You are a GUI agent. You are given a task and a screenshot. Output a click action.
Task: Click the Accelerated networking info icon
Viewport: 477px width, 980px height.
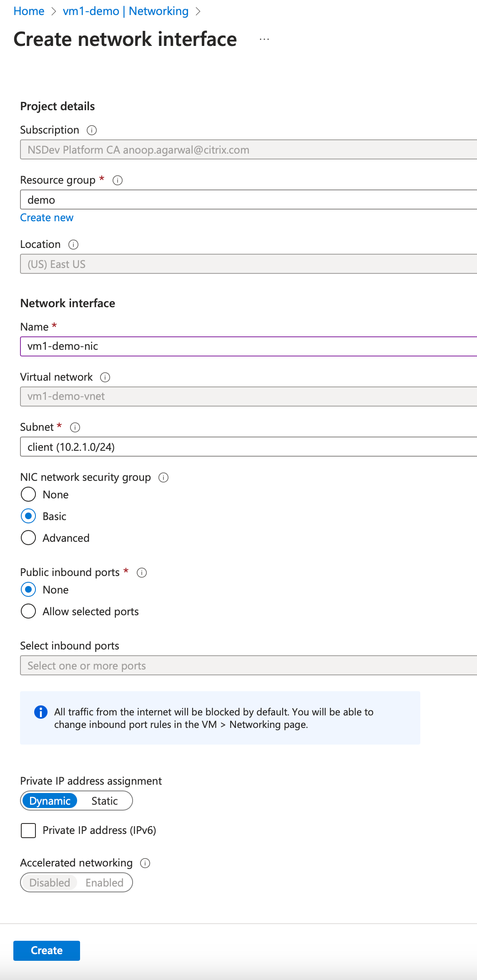[x=145, y=863]
